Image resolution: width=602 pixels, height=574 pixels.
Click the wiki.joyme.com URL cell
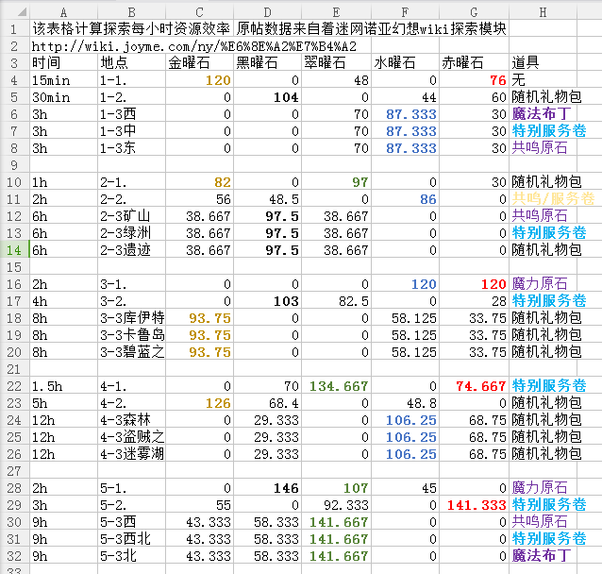click(194, 46)
